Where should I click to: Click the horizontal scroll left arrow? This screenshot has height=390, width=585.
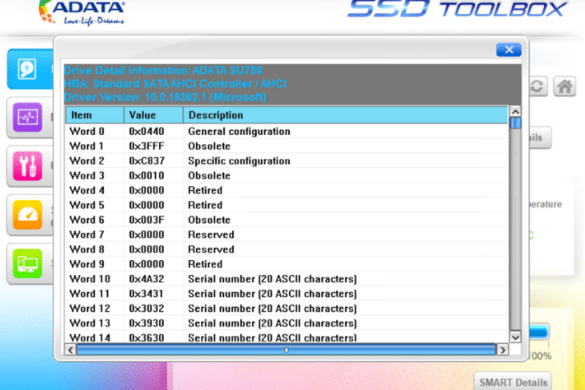(x=71, y=350)
